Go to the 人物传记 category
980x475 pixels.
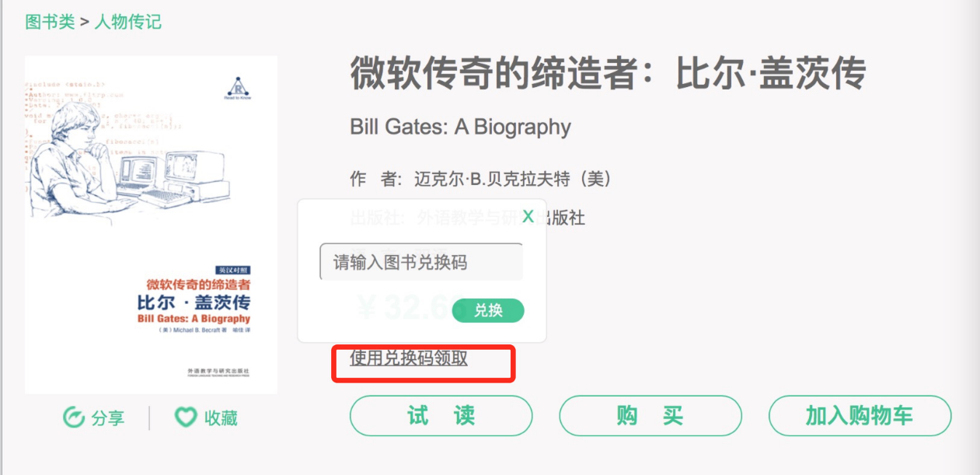point(128,22)
